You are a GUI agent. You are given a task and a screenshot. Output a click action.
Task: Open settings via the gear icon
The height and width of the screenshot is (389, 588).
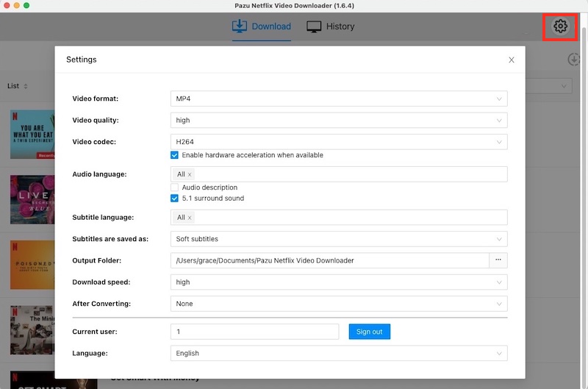[560, 26]
